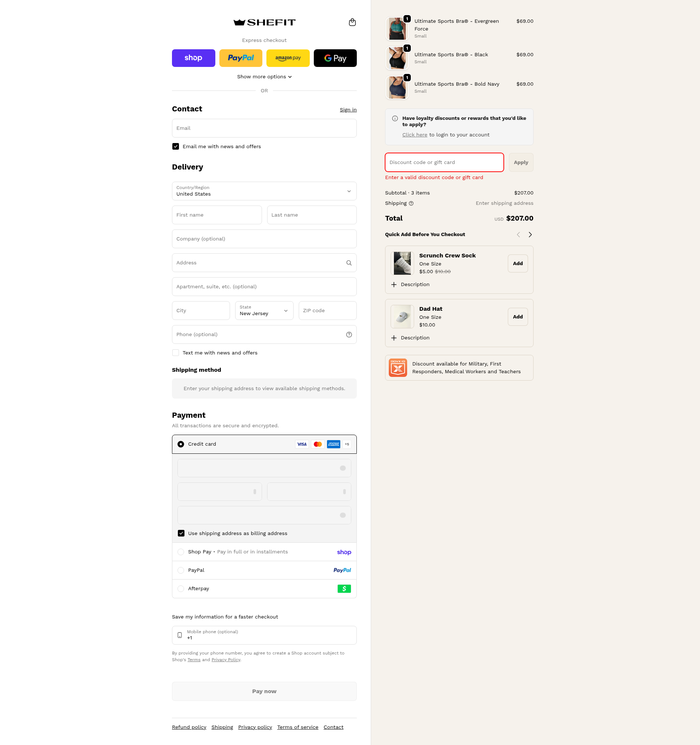Open the State dropdown showing New Jersey
The height and width of the screenshot is (745, 700).
[x=264, y=311]
